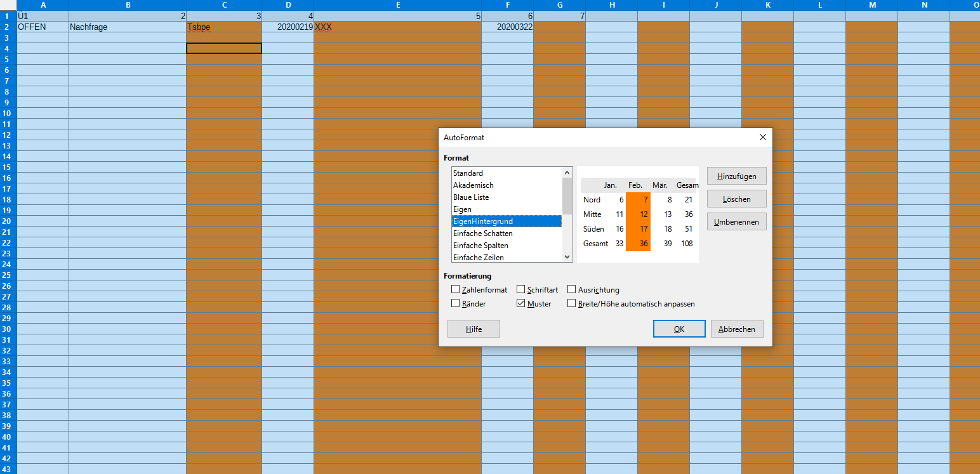
Task: Click the select-all corner box
Action: (8, 5)
